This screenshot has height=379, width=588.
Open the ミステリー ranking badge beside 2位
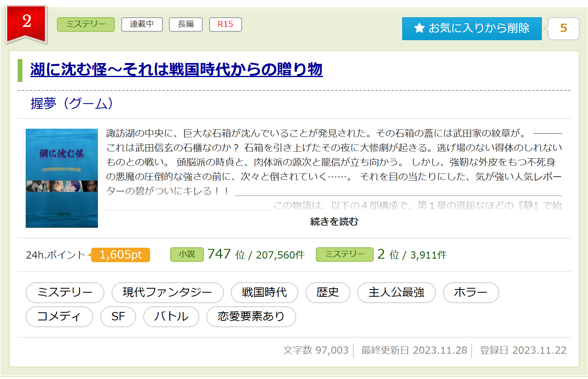[x=344, y=255]
